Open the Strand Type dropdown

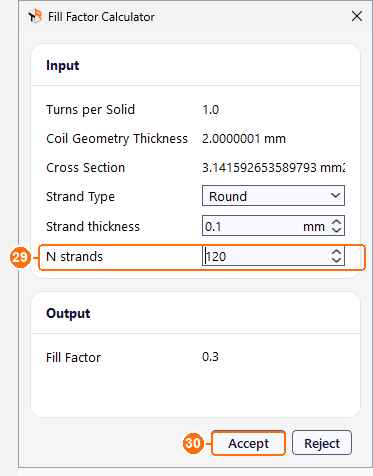tap(273, 196)
